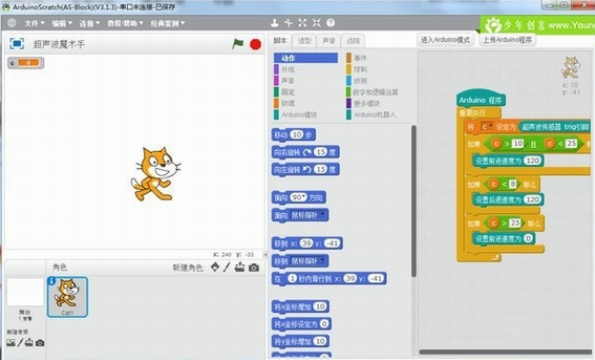Switch to the 造型 tab
Screen dimensions: 595x360
point(304,41)
